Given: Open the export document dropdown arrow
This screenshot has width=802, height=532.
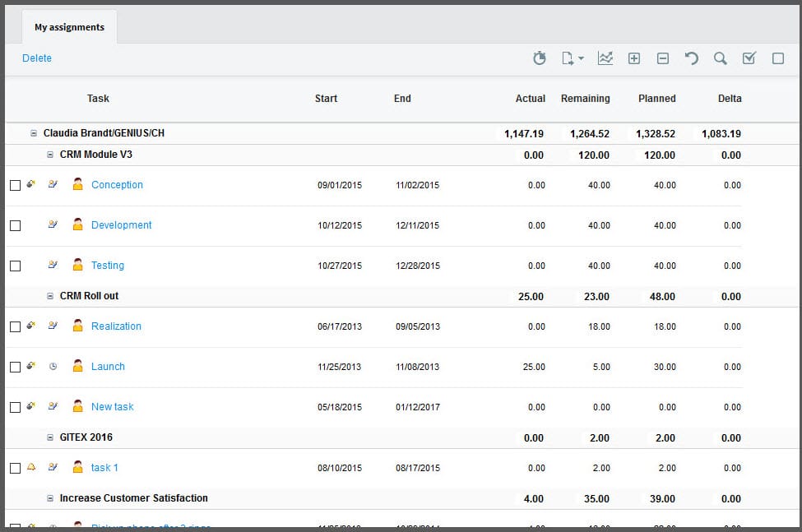Looking at the screenshot, I should pos(581,58).
